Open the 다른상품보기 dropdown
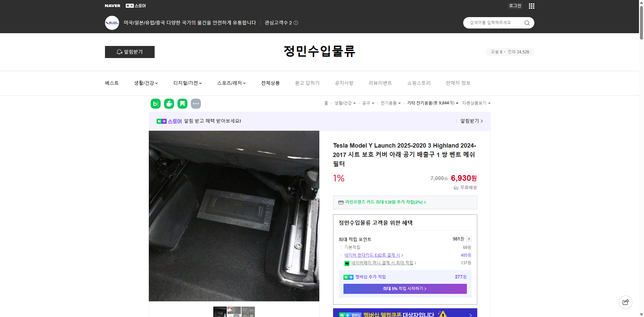The image size is (644, 317). point(476,103)
